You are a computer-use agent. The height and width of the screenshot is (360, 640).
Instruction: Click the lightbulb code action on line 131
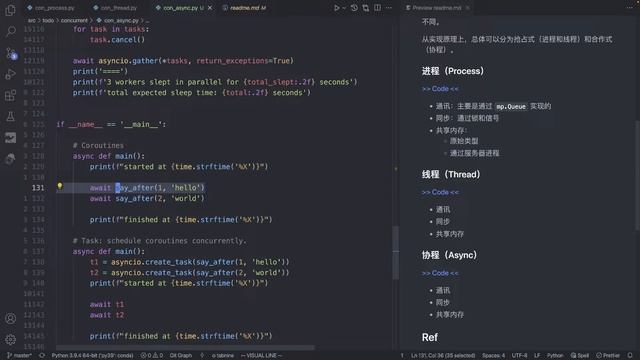click(x=60, y=186)
